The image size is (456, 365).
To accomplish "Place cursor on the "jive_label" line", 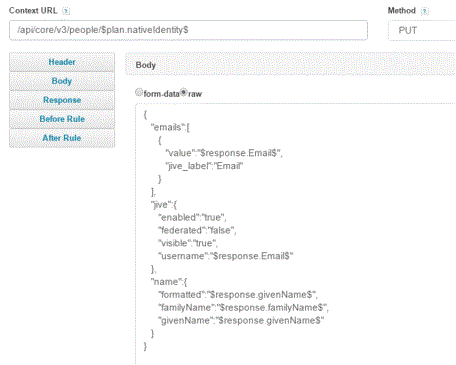I will click(x=204, y=166).
